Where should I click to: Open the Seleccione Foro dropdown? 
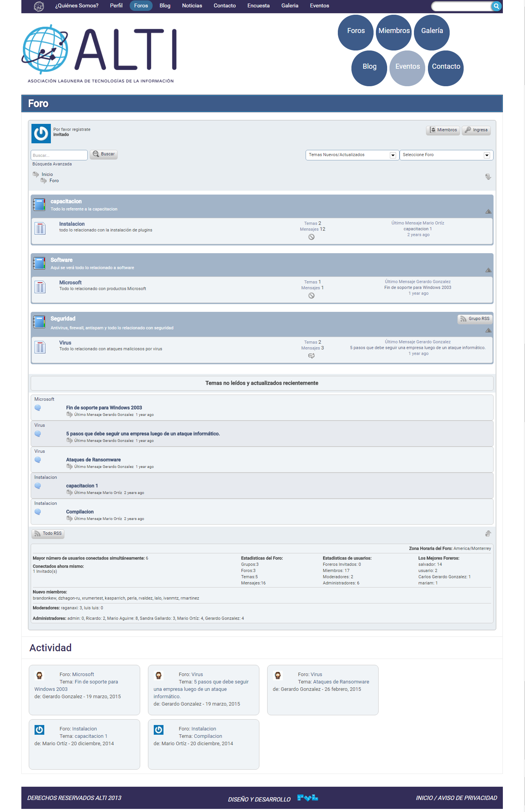(446, 155)
